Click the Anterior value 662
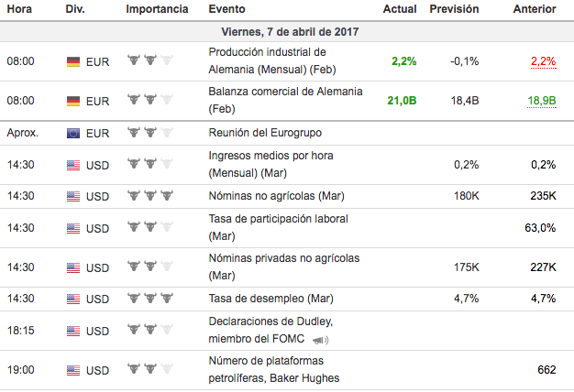The image size is (574, 392). click(546, 370)
